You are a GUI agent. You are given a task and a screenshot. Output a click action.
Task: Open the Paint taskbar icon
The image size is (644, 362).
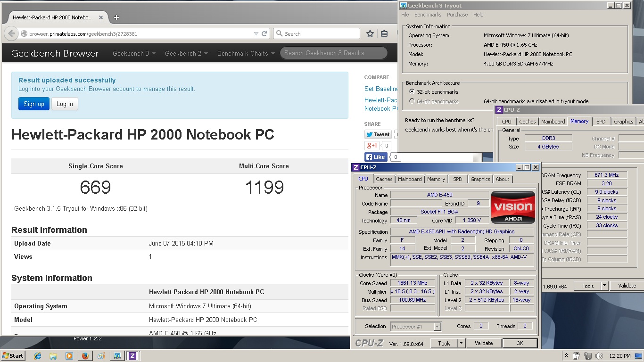point(100,356)
